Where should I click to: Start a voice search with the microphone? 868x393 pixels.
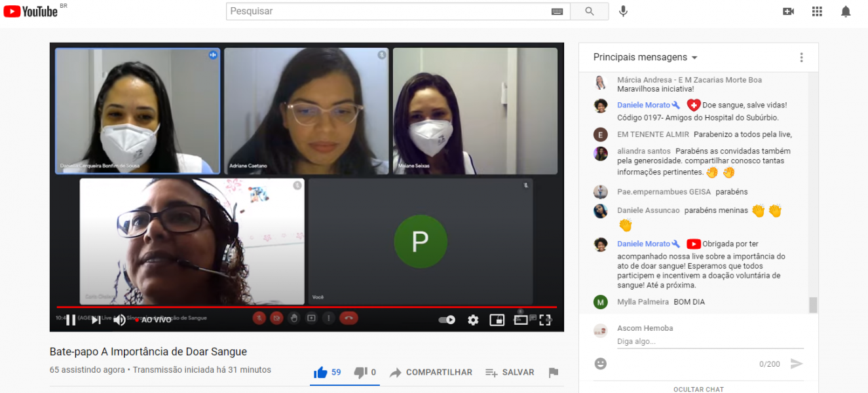pos(623,11)
